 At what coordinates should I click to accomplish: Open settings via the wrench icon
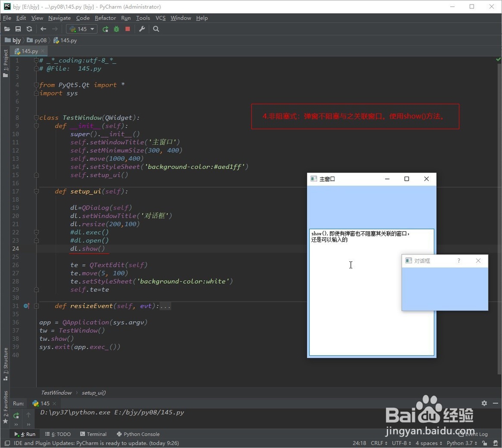[x=142, y=29]
